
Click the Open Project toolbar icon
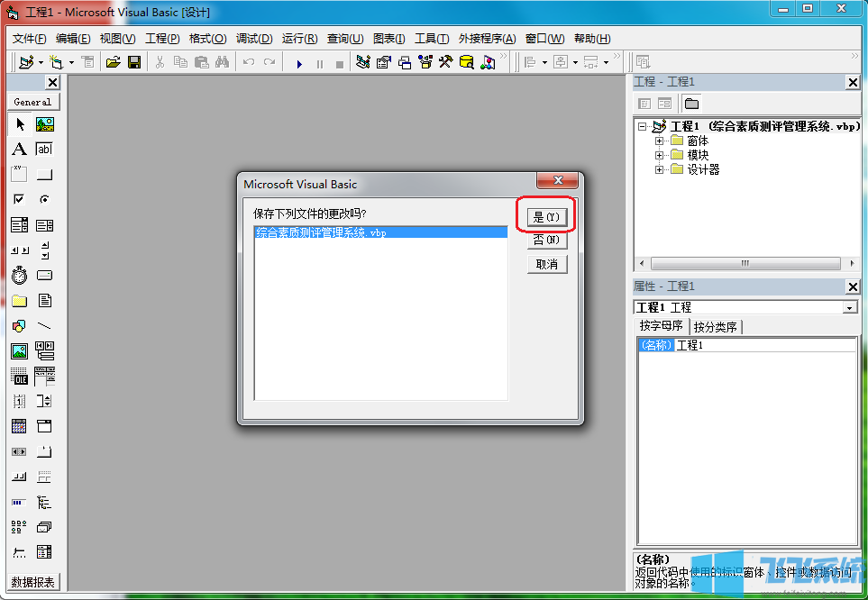(x=112, y=62)
